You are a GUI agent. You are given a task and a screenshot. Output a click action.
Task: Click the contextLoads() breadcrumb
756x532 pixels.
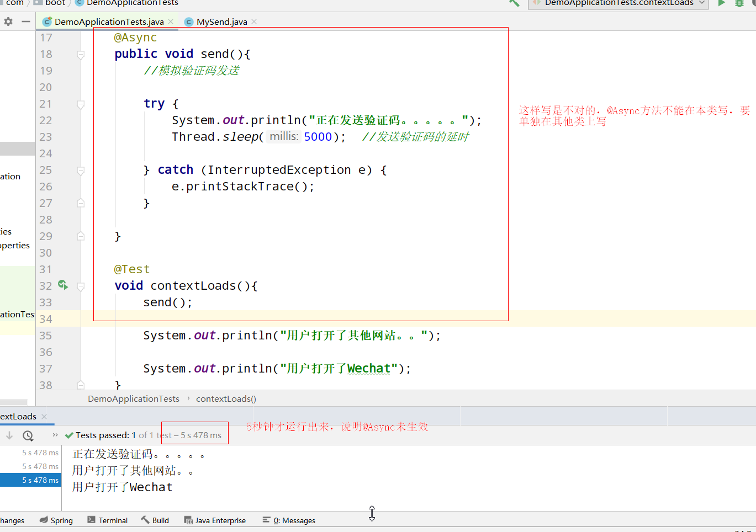tap(226, 398)
